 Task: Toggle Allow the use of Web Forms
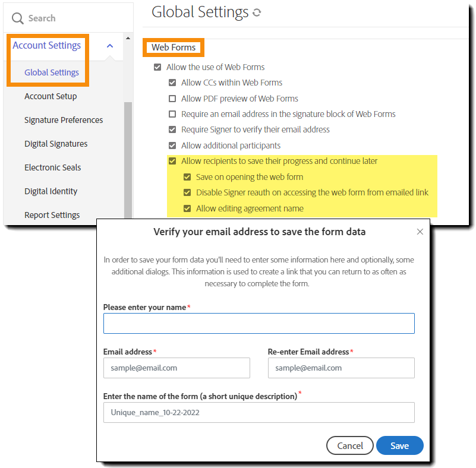click(x=157, y=67)
